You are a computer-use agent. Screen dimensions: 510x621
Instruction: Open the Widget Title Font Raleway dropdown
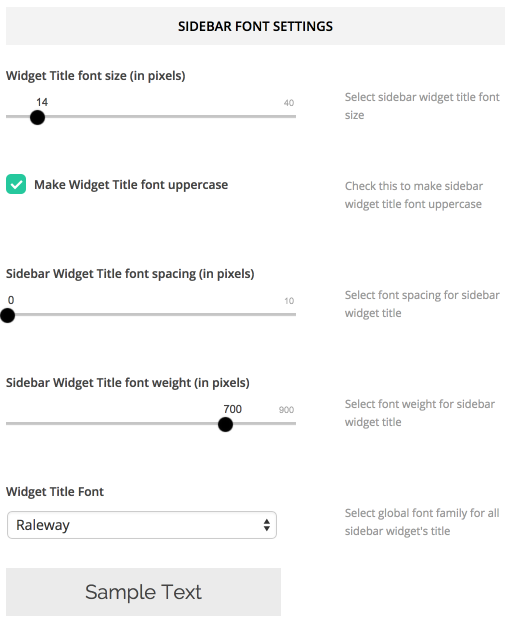pyautogui.click(x=142, y=525)
